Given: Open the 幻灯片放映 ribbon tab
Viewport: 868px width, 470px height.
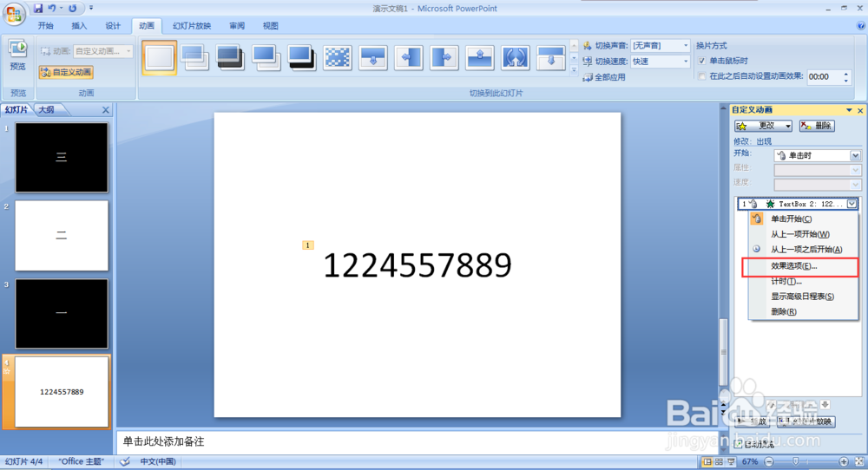Looking at the screenshot, I should pos(192,26).
